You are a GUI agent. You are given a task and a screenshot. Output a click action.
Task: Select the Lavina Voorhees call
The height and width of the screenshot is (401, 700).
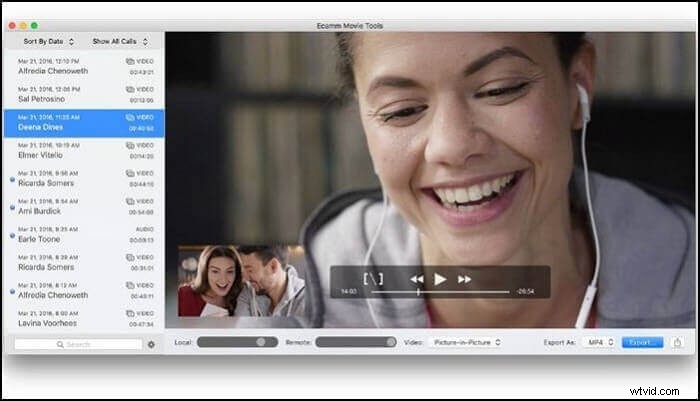[84, 319]
